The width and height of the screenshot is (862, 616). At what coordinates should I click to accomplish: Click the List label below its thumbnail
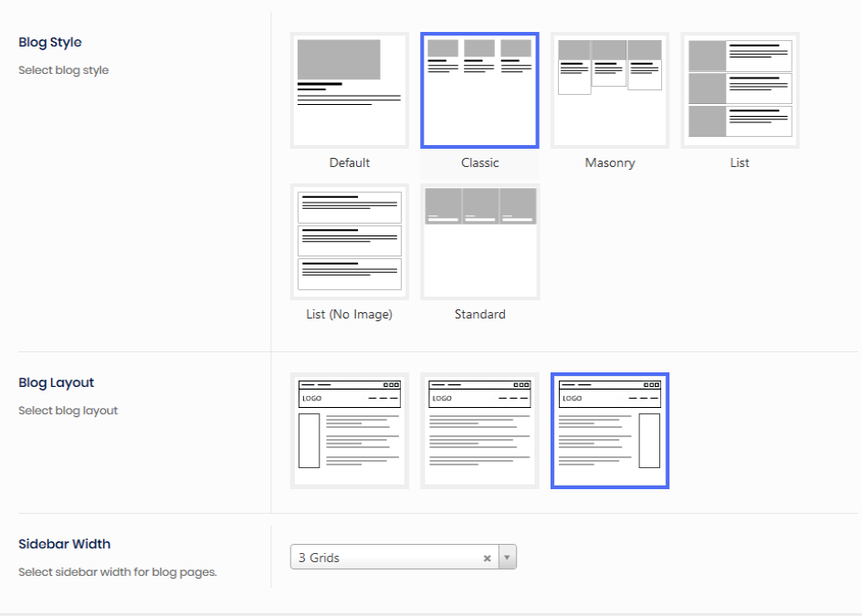coord(740,162)
